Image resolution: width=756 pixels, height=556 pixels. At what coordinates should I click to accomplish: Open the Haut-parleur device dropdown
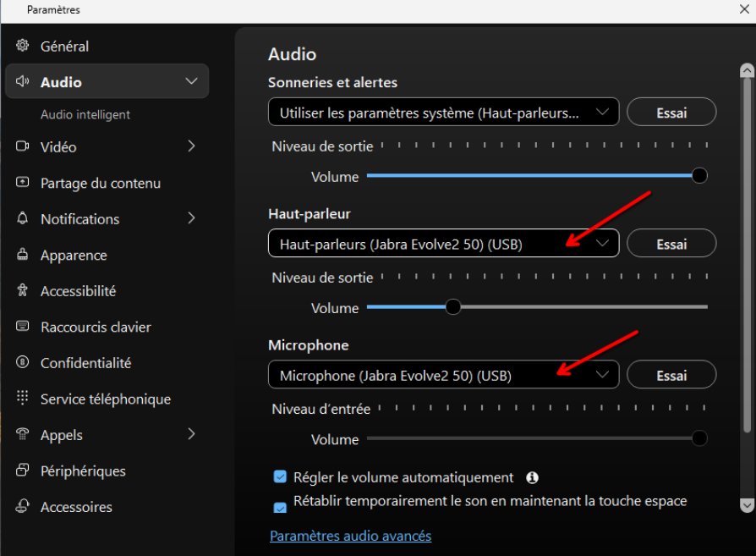click(444, 243)
